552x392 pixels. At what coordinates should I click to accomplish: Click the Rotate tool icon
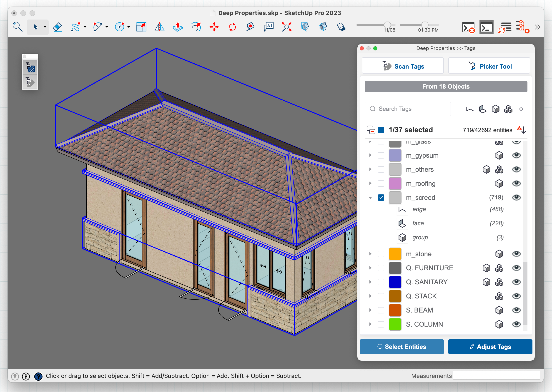tap(232, 27)
